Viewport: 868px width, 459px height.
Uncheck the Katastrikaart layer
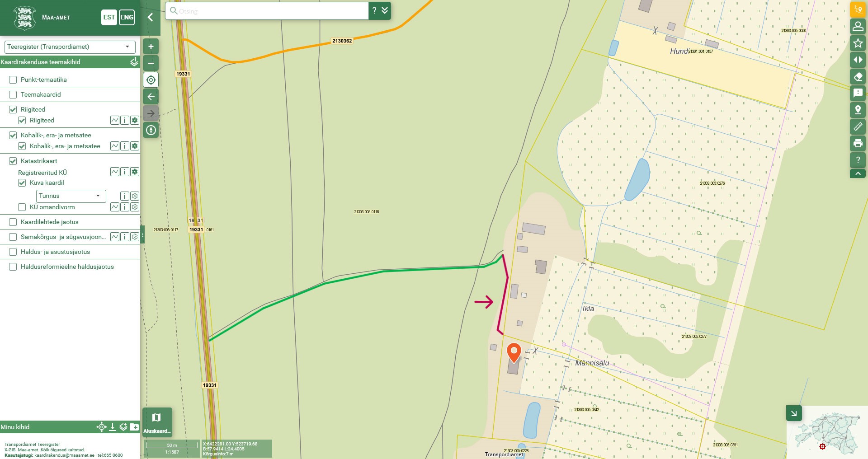click(x=13, y=161)
